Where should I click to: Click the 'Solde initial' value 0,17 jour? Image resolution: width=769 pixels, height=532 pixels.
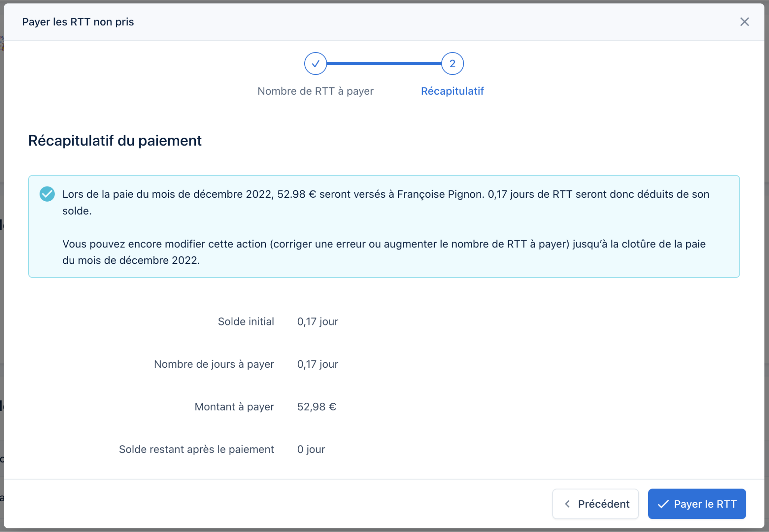pyautogui.click(x=317, y=322)
